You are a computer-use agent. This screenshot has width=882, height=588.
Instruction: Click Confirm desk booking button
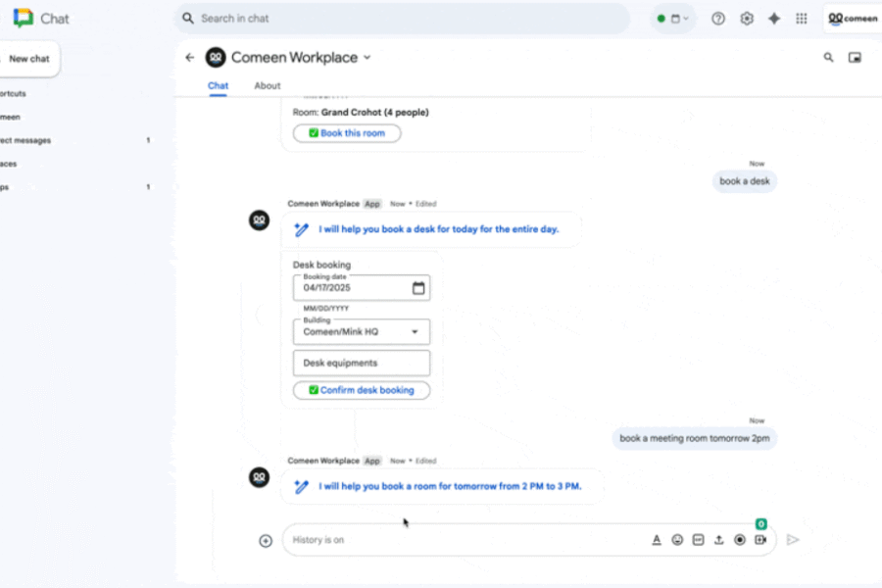click(x=361, y=390)
